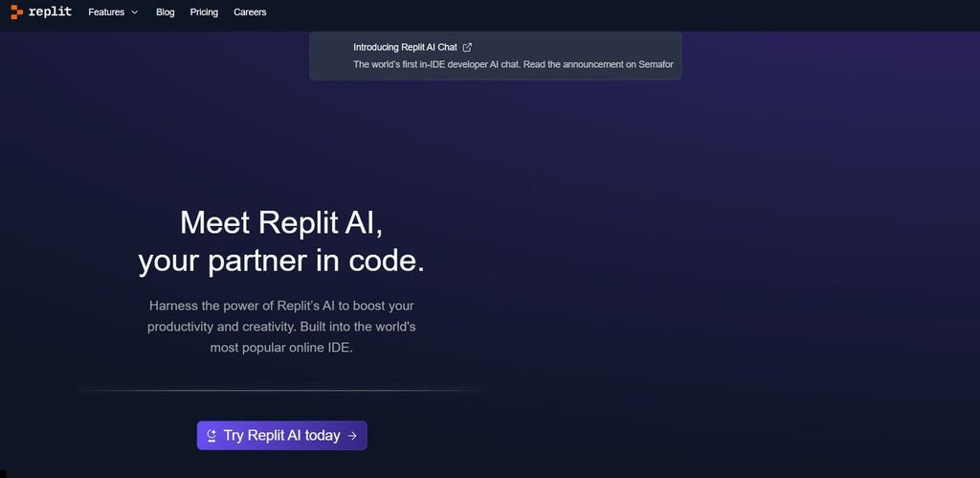Click the 'productivity and creativity' text line
This screenshot has height=478, width=980.
point(281,327)
